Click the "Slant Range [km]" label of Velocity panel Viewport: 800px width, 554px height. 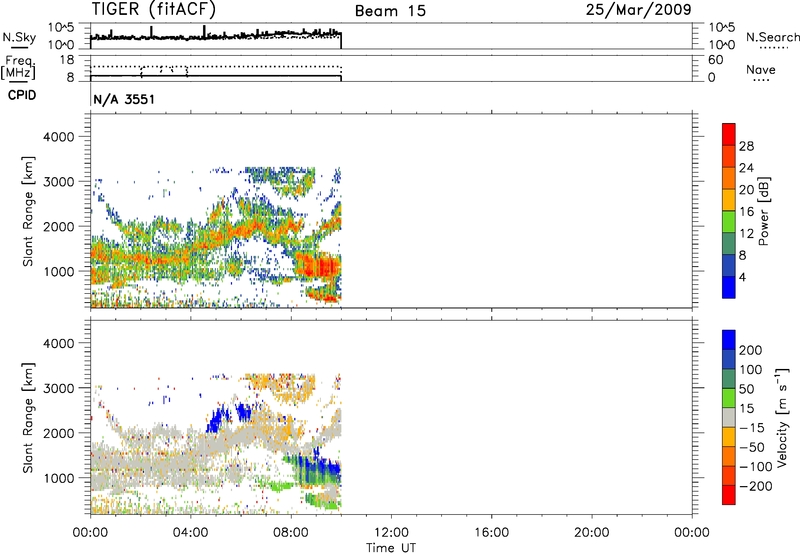pos(28,417)
